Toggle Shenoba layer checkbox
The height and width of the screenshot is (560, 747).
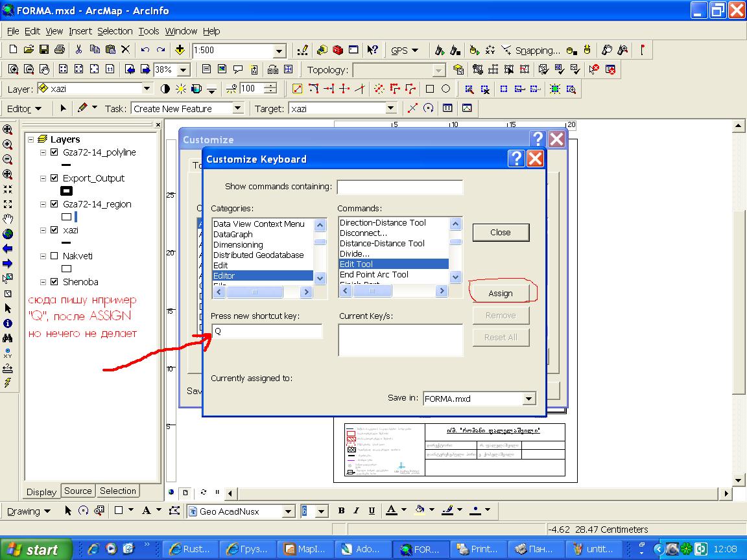point(54,282)
